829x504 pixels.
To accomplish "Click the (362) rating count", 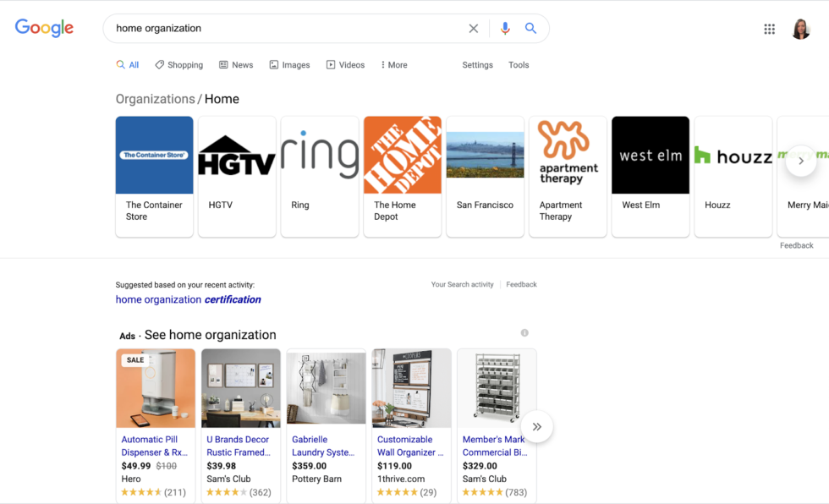I will coord(261,492).
